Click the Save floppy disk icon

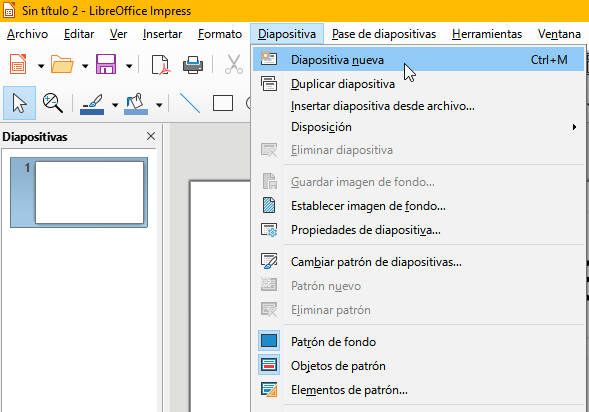point(106,64)
